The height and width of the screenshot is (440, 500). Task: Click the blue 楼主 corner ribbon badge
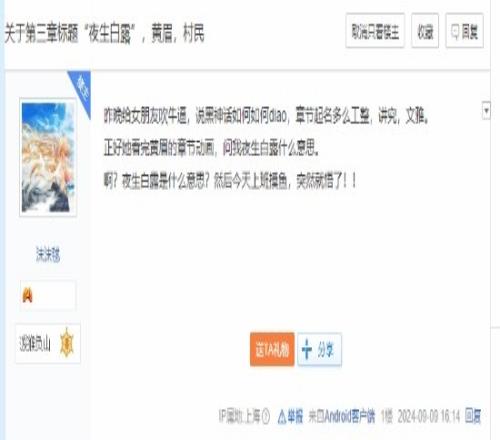click(80, 87)
